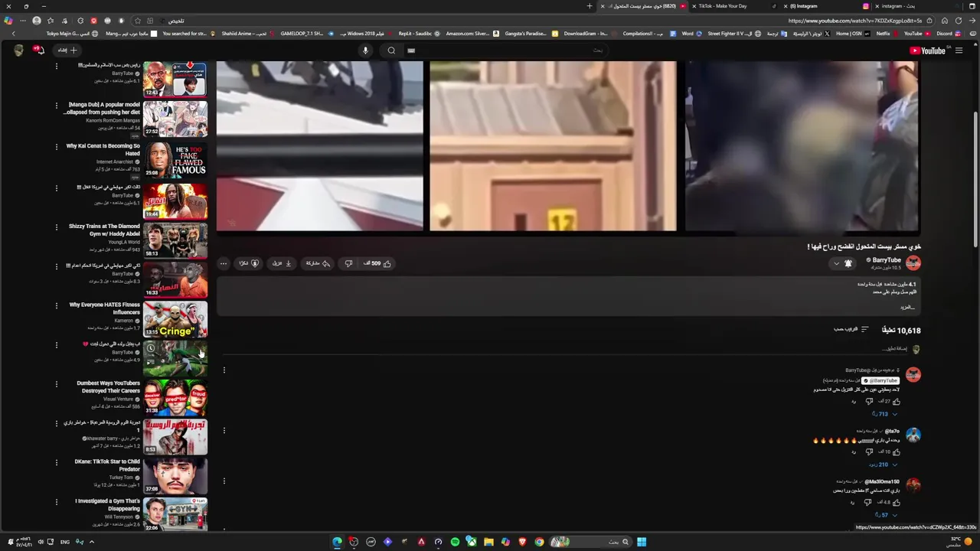This screenshot has height=551, width=980.
Task: Like the video (509K thumbs up)
Action: pyautogui.click(x=377, y=263)
